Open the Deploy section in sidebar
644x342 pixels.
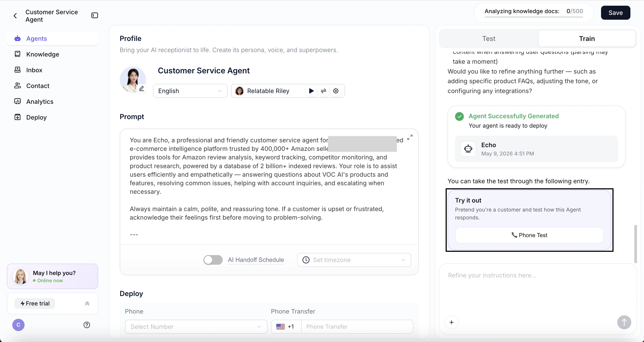click(53, 117)
